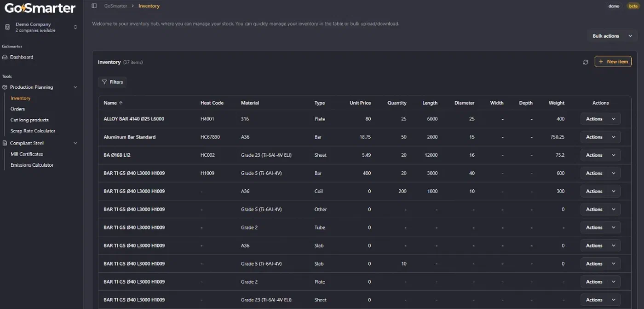Click heat code H4001
The width and height of the screenshot is (644, 309).
point(207,119)
